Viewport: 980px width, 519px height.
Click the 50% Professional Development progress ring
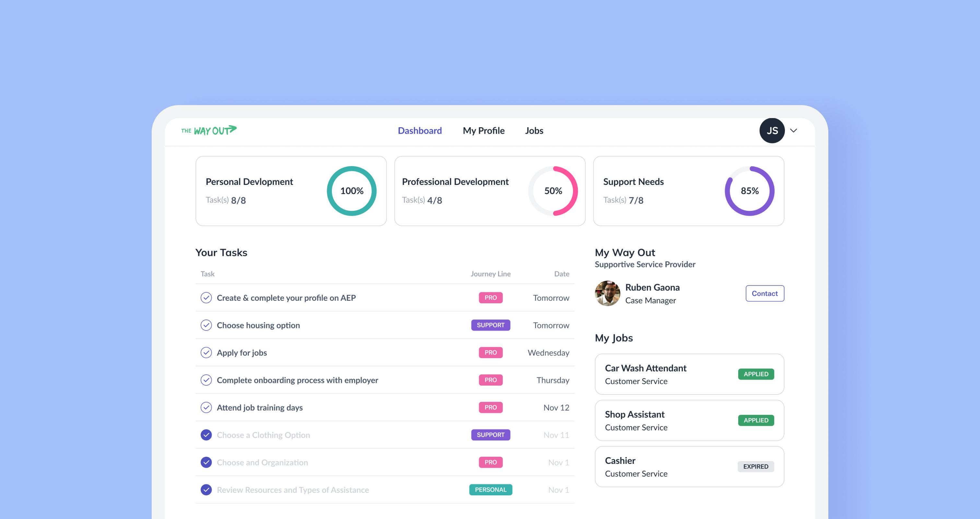click(553, 191)
